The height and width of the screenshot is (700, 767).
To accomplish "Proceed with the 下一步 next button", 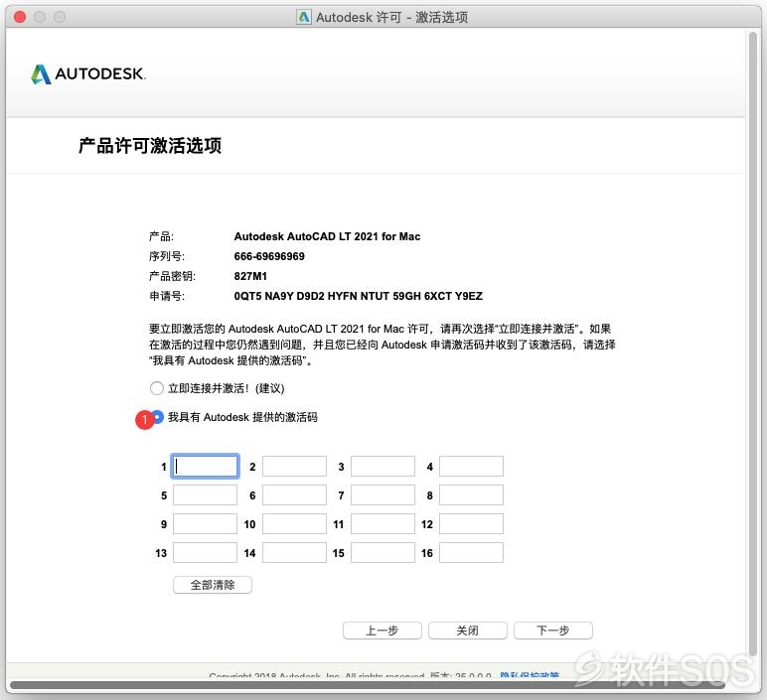I will [553, 630].
